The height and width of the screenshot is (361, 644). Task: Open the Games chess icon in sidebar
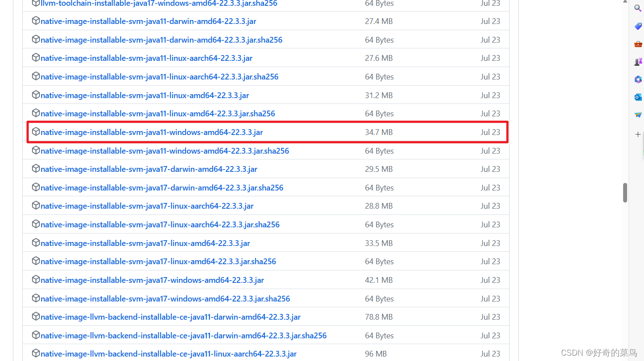pos(638,62)
